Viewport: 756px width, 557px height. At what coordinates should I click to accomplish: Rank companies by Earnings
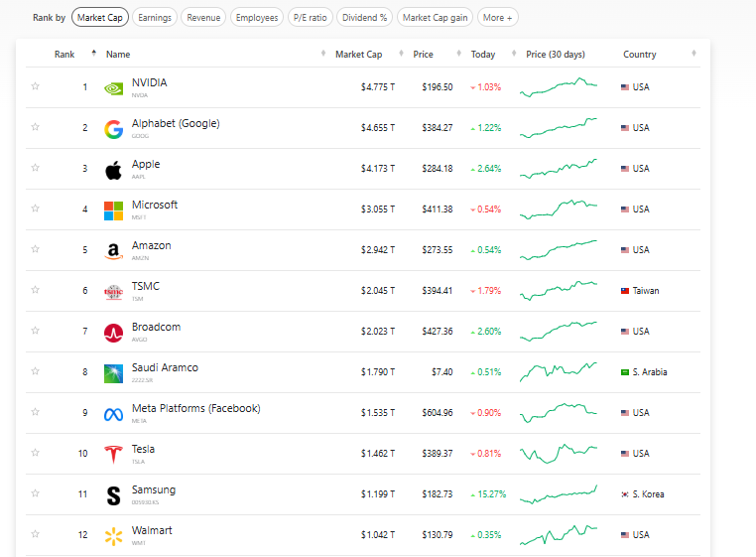tap(155, 18)
